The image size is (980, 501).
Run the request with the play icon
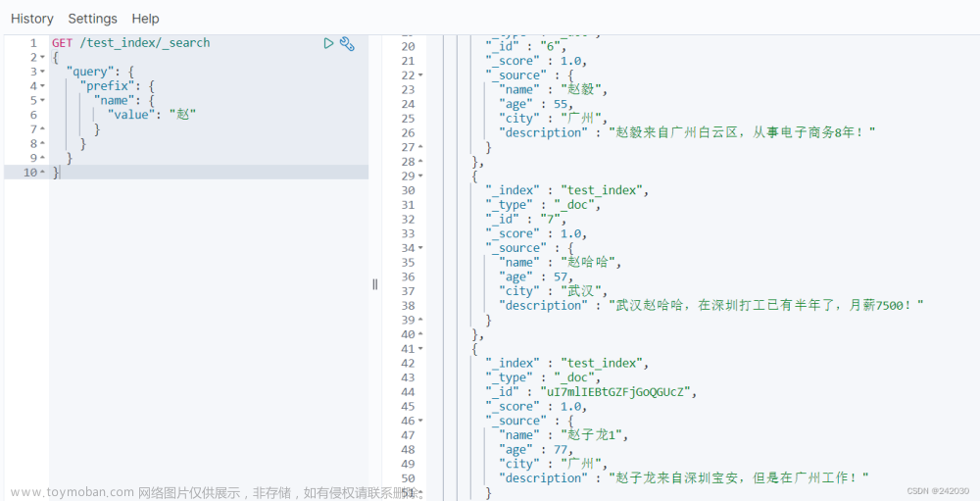[328, 43]
